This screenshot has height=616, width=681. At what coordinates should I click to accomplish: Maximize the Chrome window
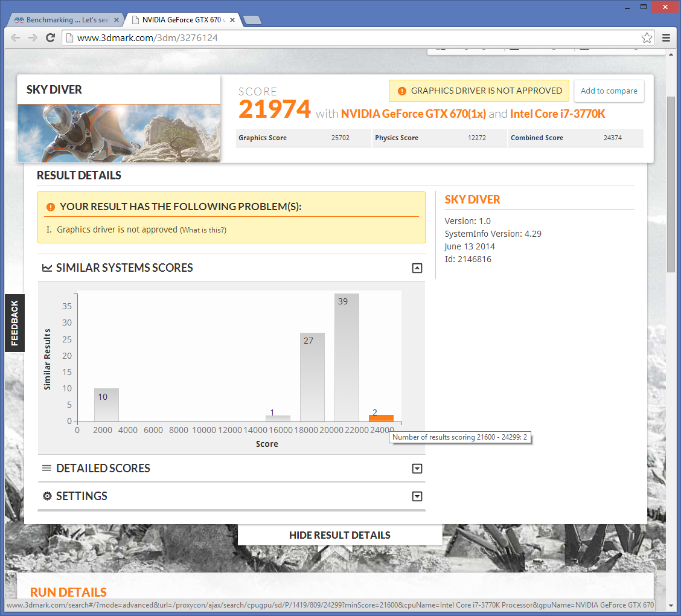coord(644,7)
